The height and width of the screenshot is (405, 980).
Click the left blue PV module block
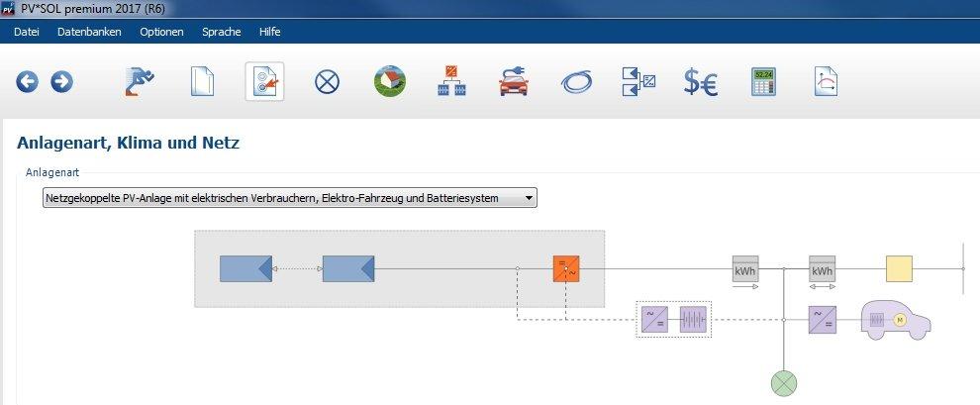(x=245, y=268)
